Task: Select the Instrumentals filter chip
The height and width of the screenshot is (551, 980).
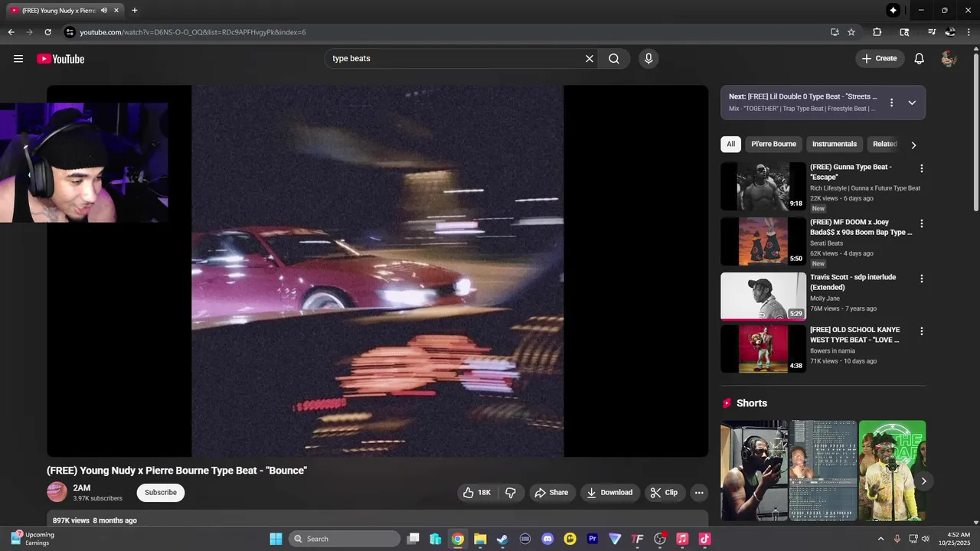Action: pyautogui.click(x=835, y=144)
